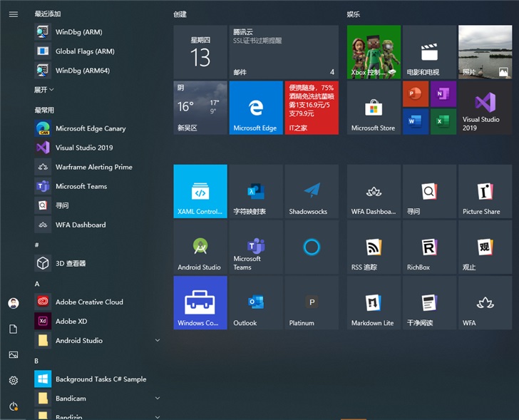Click the Power button in the sidebar
Image resolution: width=519 pixels, height=420 pixels.
coord(14,406)
